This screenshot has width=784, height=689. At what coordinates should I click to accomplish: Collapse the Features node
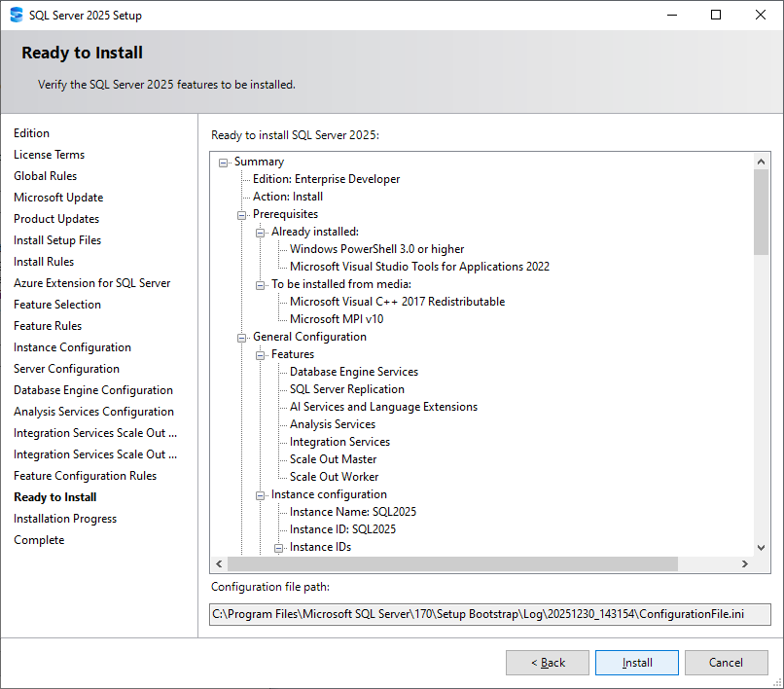[x=260, y=355]
